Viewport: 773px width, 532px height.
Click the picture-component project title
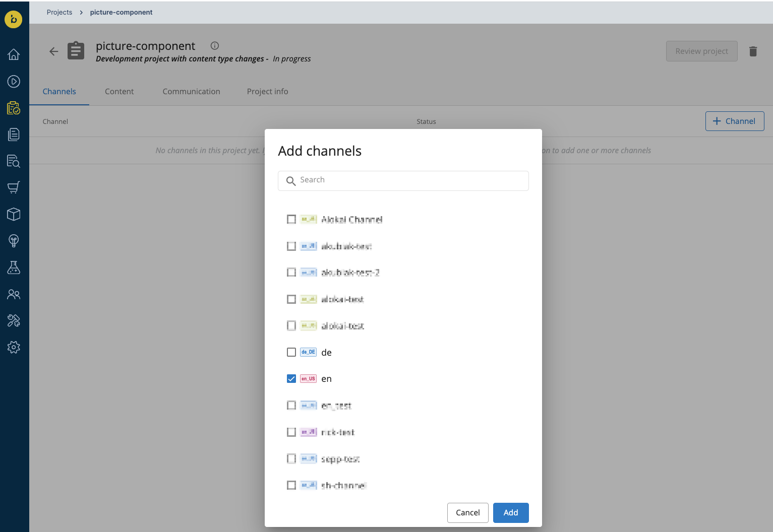(145, 46)
